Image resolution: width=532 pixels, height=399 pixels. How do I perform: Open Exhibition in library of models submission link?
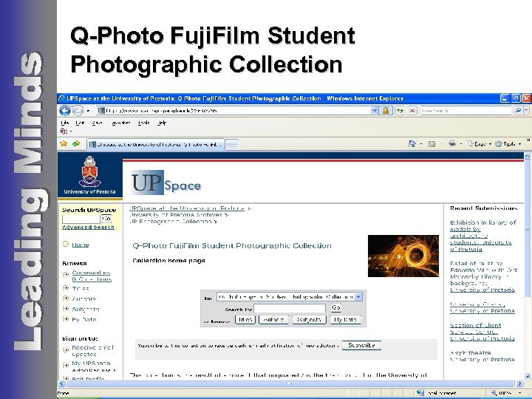(x=482, y=236)
